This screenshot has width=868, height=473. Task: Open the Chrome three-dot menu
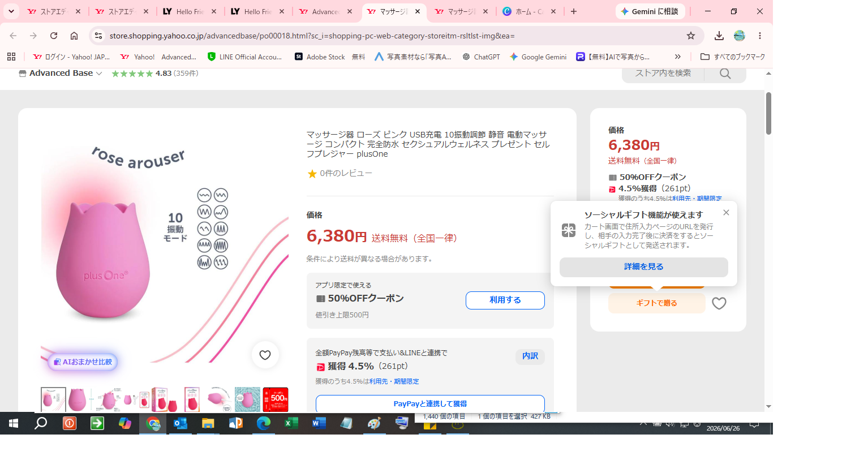[x=760, y=36]
